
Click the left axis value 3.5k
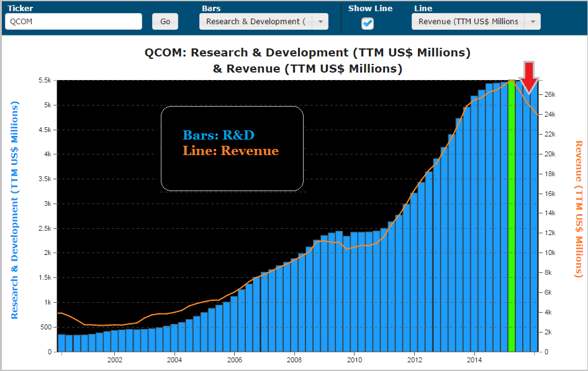coord(45,179)
